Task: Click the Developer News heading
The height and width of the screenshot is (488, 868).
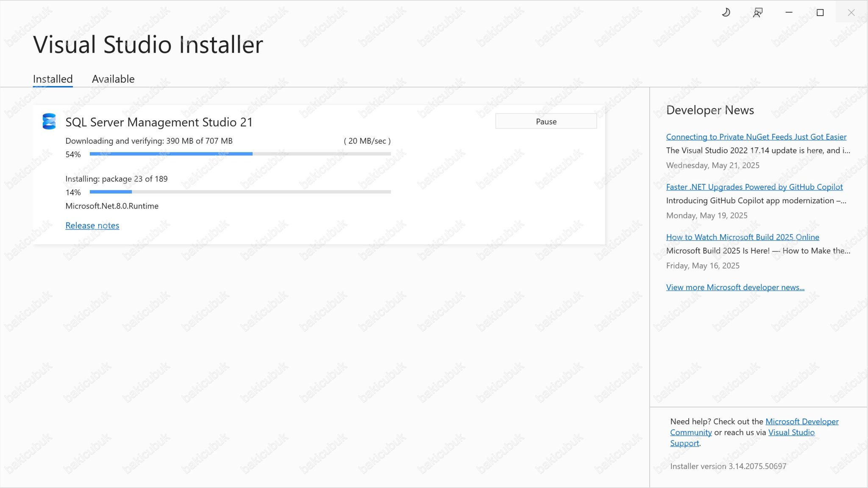Action: 710,110
